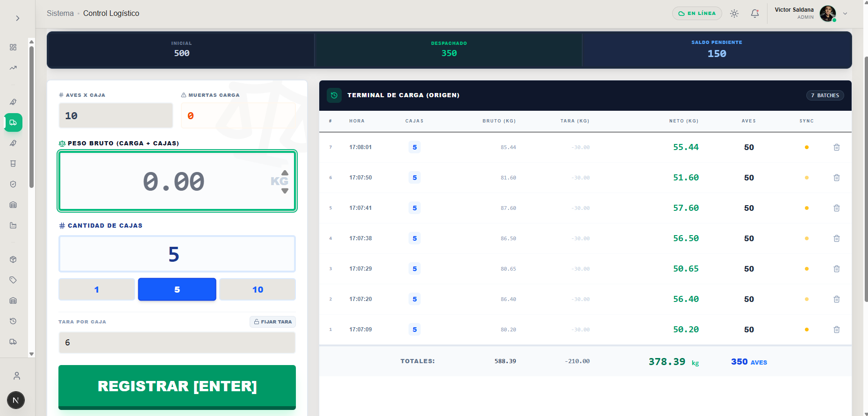Open the bird icon below the green truck
Viewport: 868px width, 416px height.
coord(13,143)
